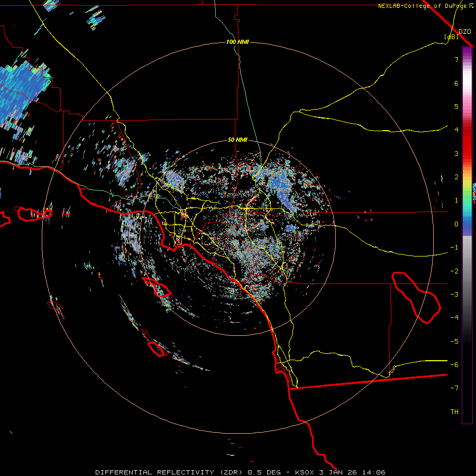This screenshot has width=476, height=476.
Task: Click the "TH" threshold label
Action: click(x=454, y=412)
